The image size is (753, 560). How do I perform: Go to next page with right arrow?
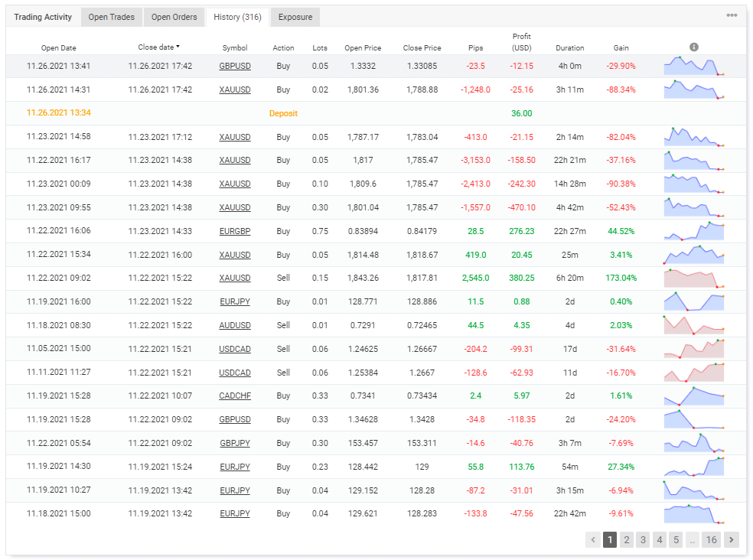pos(731,540)
